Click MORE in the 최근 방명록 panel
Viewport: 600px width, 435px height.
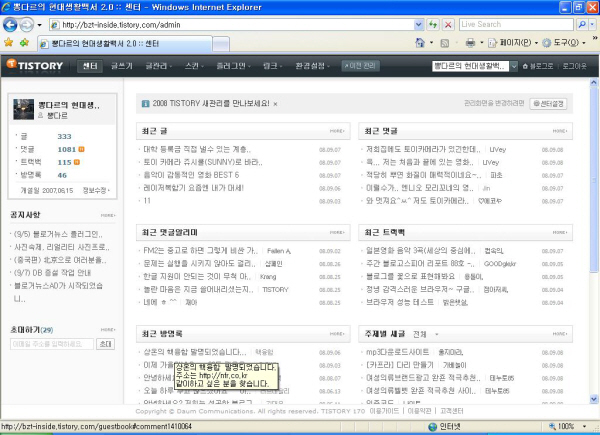point(337,334)
